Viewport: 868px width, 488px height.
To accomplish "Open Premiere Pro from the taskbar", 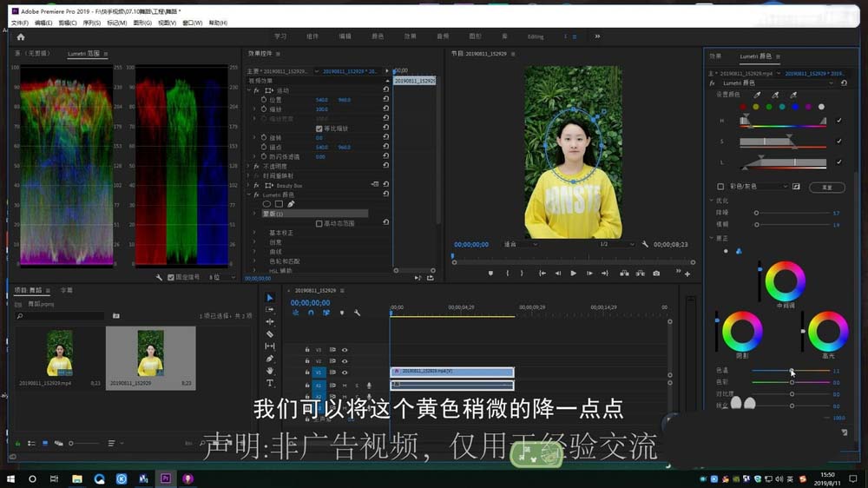I will (166, 478).
